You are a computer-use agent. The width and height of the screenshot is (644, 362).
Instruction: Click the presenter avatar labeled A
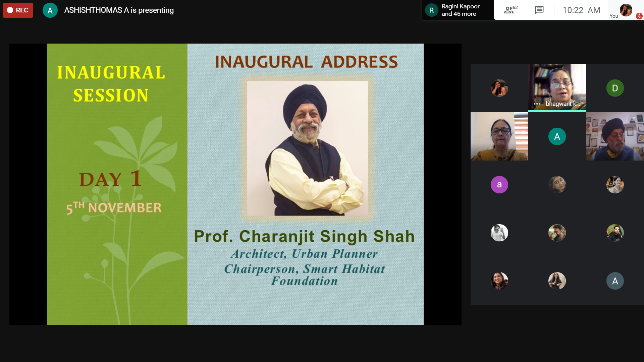point(50,10)
